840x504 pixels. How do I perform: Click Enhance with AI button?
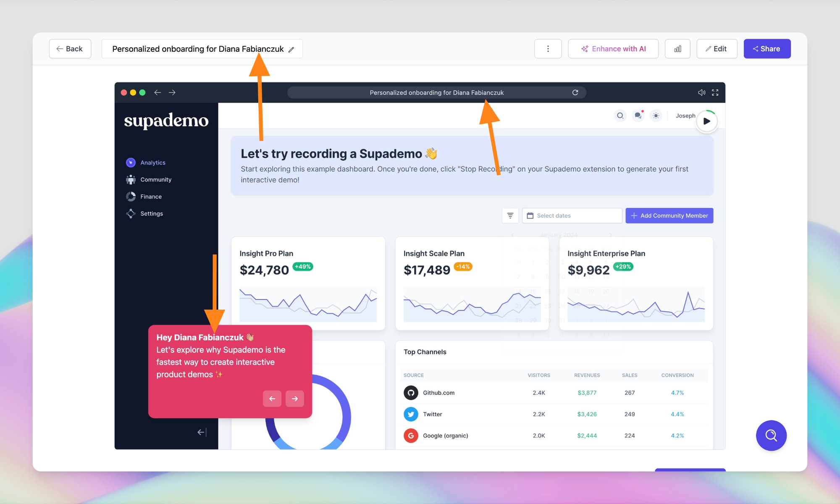point(613,49)
